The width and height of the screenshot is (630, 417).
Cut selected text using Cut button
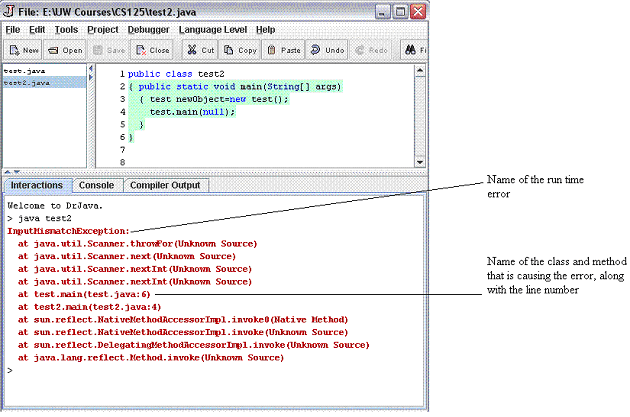(x=203, y=49)
